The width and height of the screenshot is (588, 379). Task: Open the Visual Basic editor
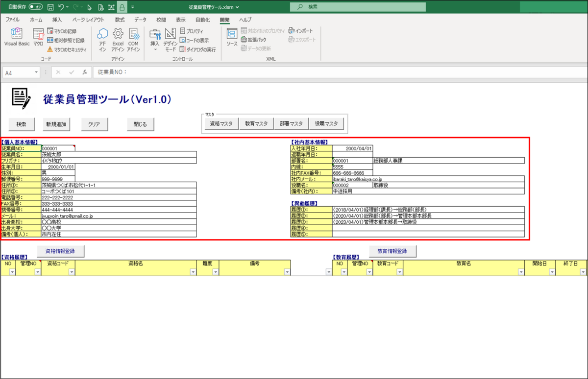coord(17,37)
